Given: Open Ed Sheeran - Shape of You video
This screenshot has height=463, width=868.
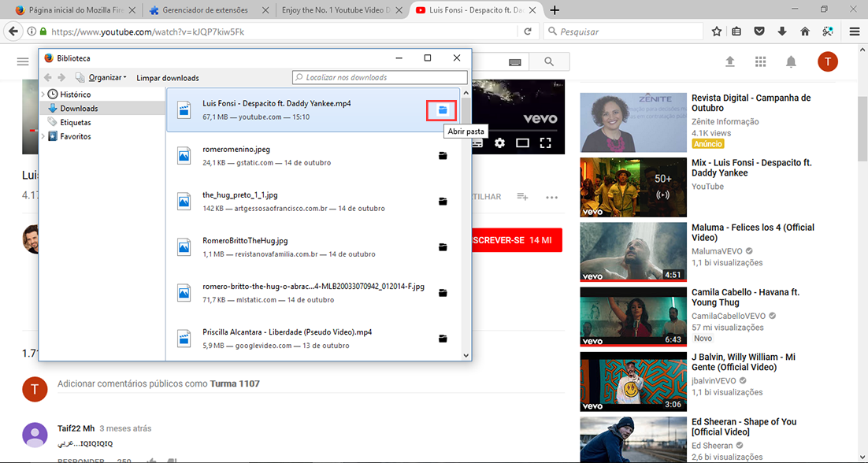Looking at the screenshot, I should (633, 439).
